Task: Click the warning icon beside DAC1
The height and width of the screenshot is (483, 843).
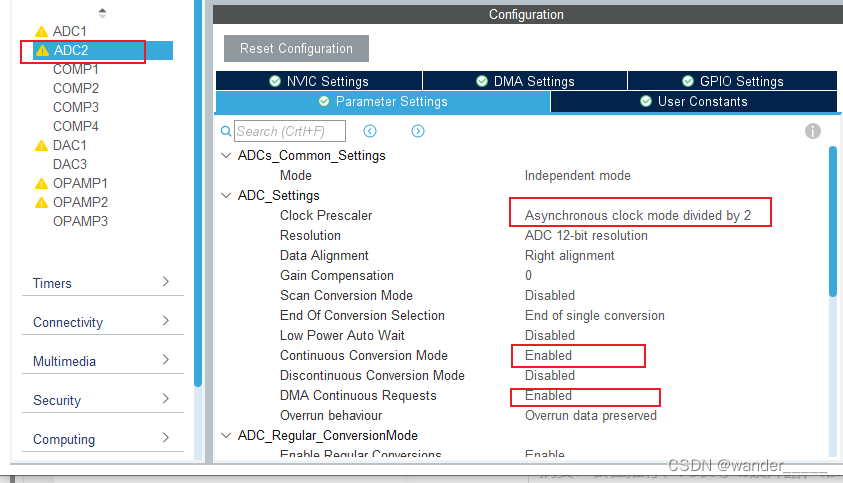Action: pos(41,146)
